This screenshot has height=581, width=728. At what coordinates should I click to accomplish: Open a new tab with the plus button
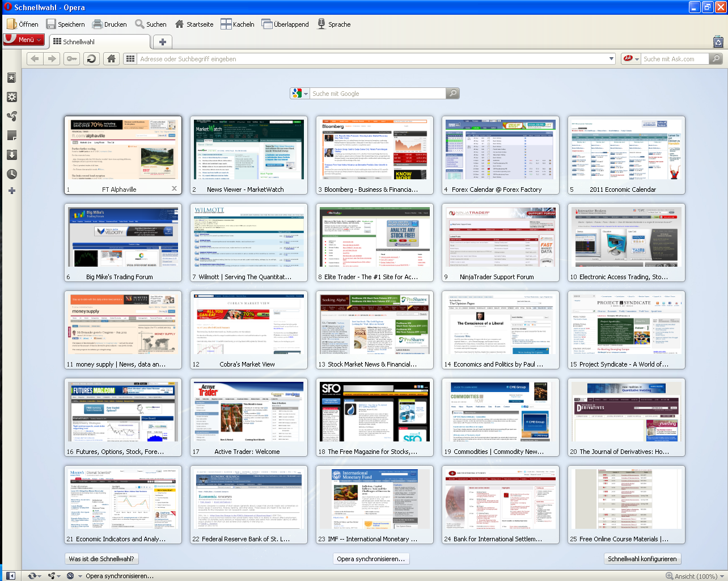(162, 41)
